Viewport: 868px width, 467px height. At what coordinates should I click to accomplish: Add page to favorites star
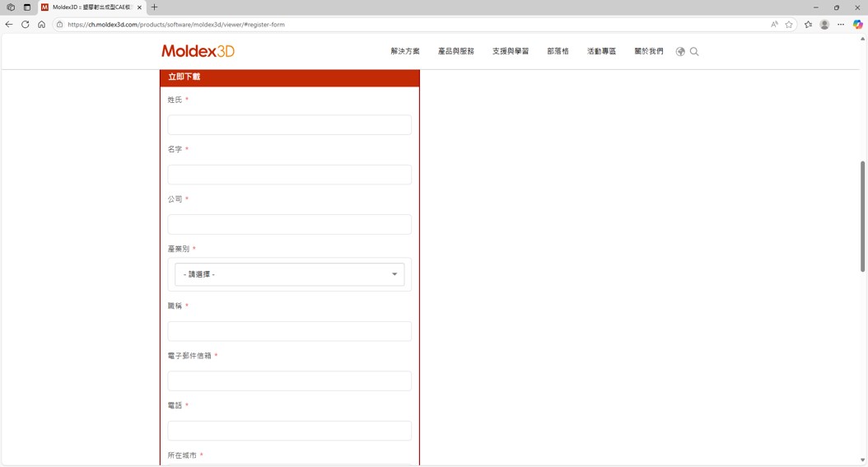(789, 25)
